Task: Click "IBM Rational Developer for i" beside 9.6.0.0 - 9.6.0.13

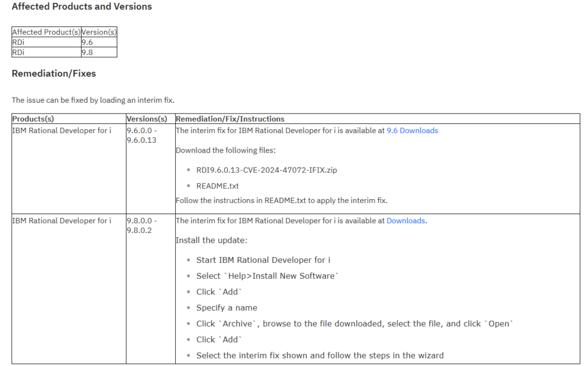Action: tap(61, 130)
